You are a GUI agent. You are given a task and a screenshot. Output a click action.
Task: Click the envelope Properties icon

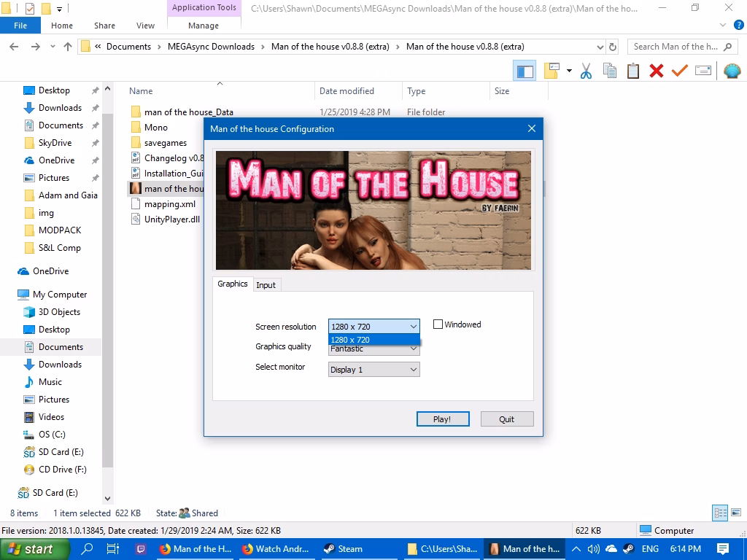click(703, 71)
